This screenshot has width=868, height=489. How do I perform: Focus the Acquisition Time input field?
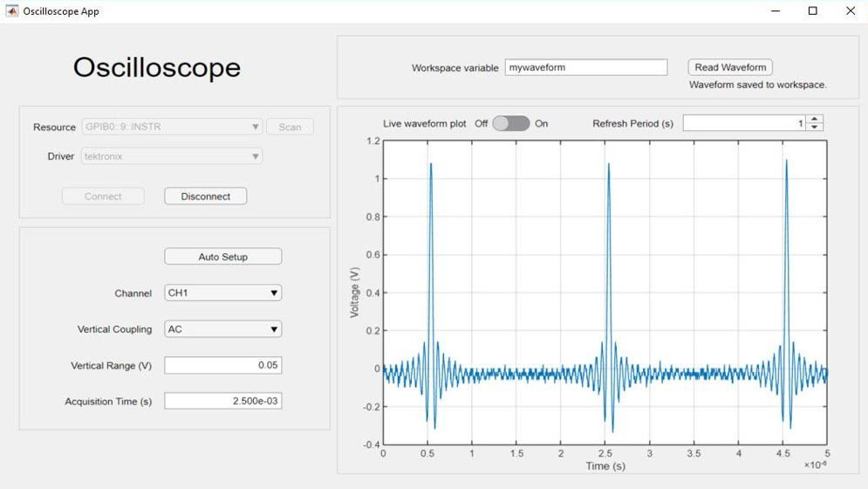[222, 401]
